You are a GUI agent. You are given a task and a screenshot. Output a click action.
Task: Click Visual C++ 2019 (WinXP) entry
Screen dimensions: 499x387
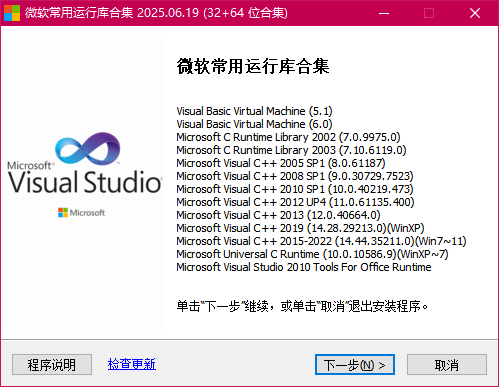pyautogui.click(x=300, y=228)
